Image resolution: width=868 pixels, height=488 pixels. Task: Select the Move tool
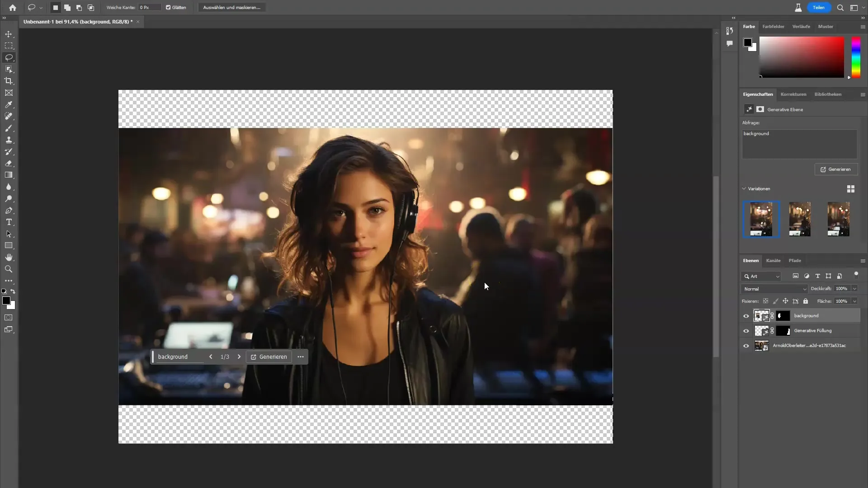9,34
